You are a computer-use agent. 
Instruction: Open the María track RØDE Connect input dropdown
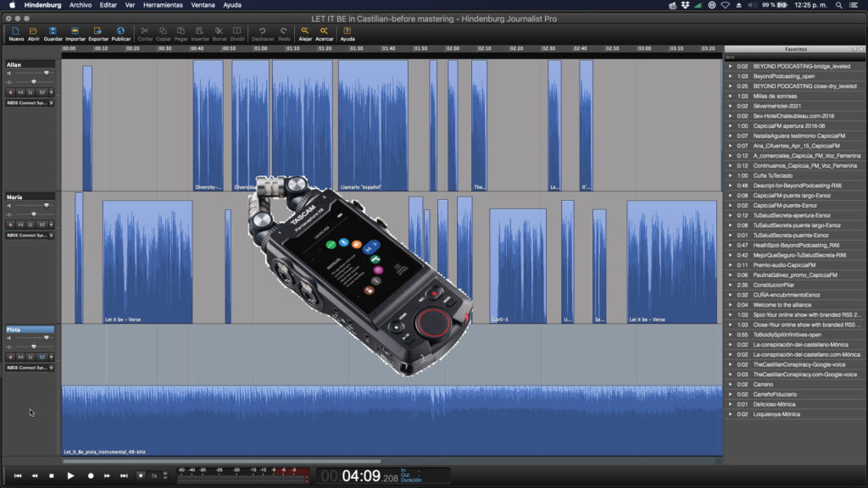30,236
